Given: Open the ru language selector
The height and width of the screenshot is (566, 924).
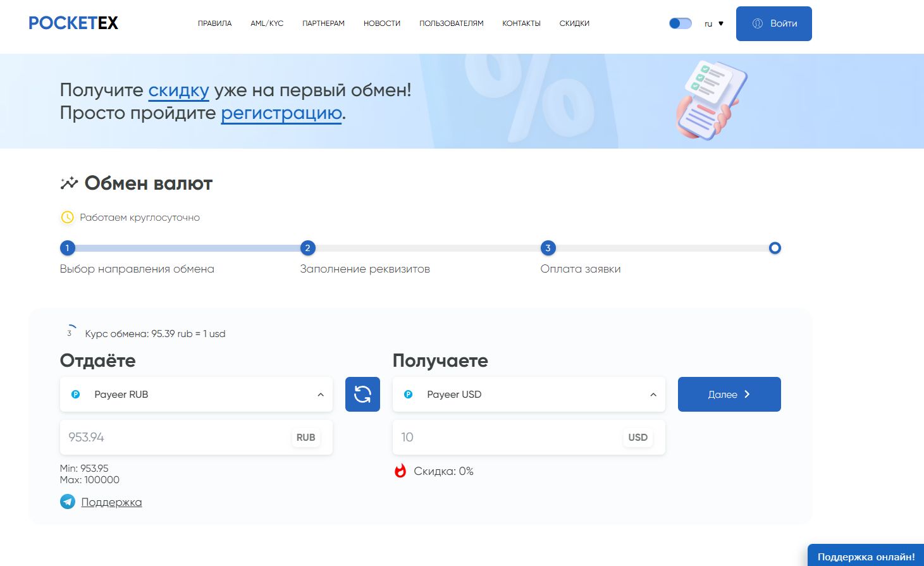Looking at the screenshot, I should pos(713,23).
